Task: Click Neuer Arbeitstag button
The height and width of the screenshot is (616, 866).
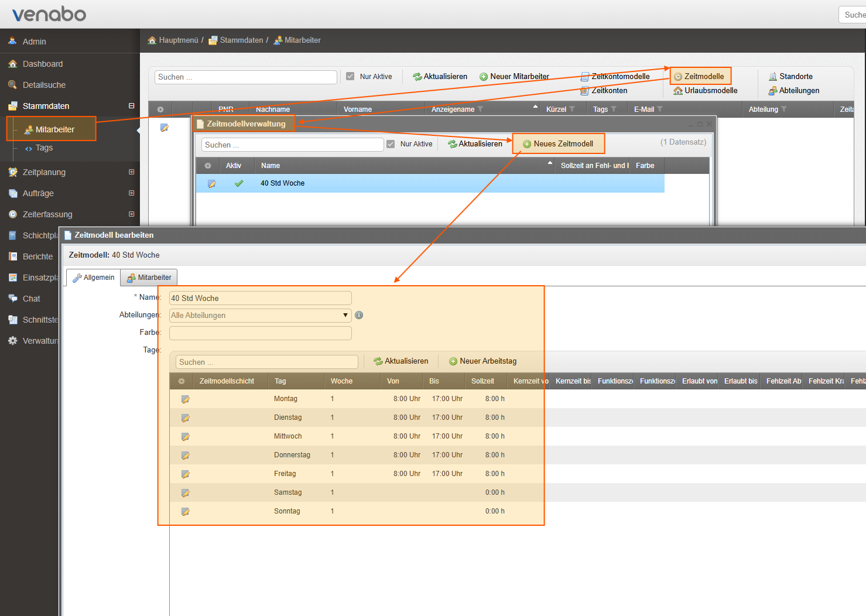Action: 482,361
